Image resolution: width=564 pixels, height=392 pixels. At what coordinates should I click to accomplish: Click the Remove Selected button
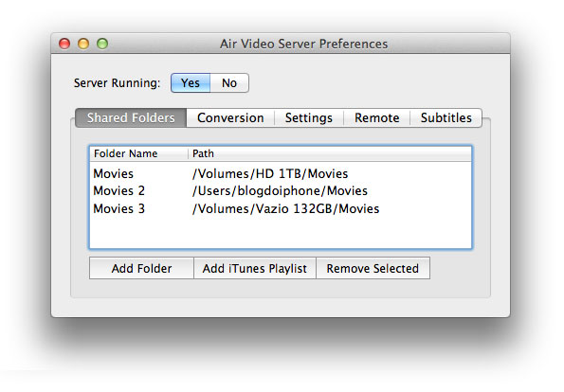tap(373, 268)
